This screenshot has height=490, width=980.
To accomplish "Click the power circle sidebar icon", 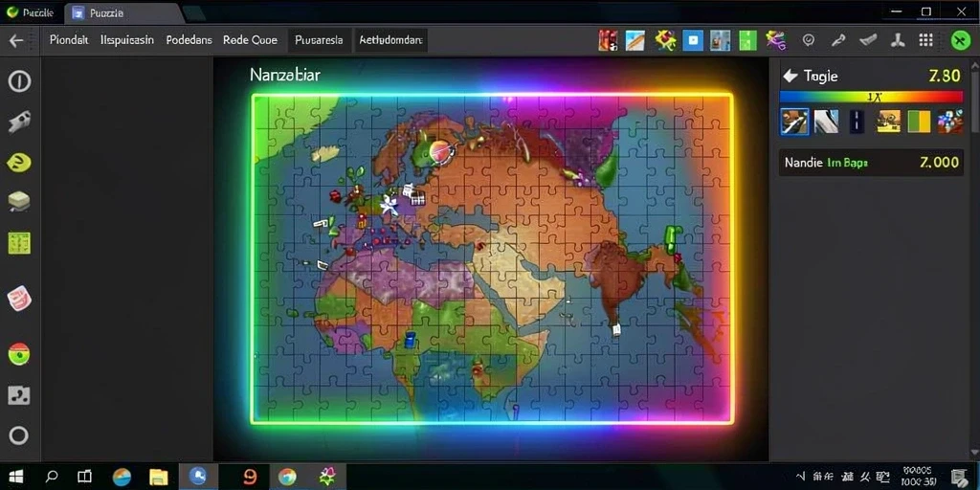I will 19,81.
